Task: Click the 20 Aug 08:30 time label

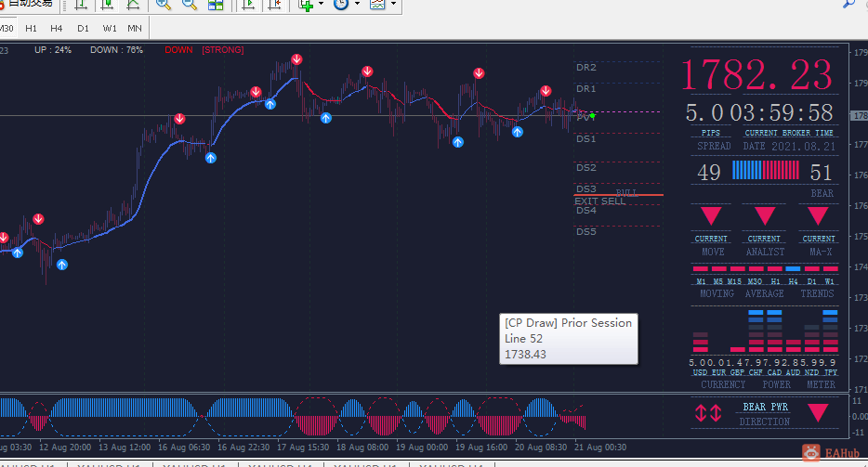Action: pyautogui.click(x=541, y=448)
